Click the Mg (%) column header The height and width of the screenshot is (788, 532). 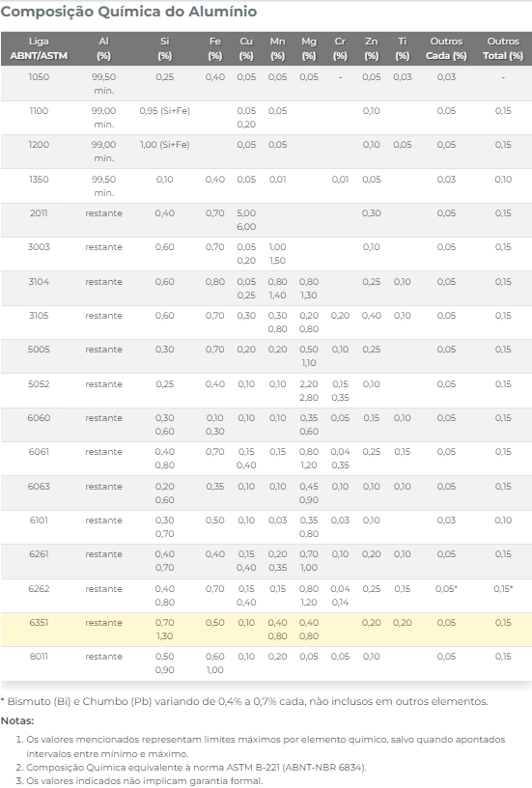(309, 48)
